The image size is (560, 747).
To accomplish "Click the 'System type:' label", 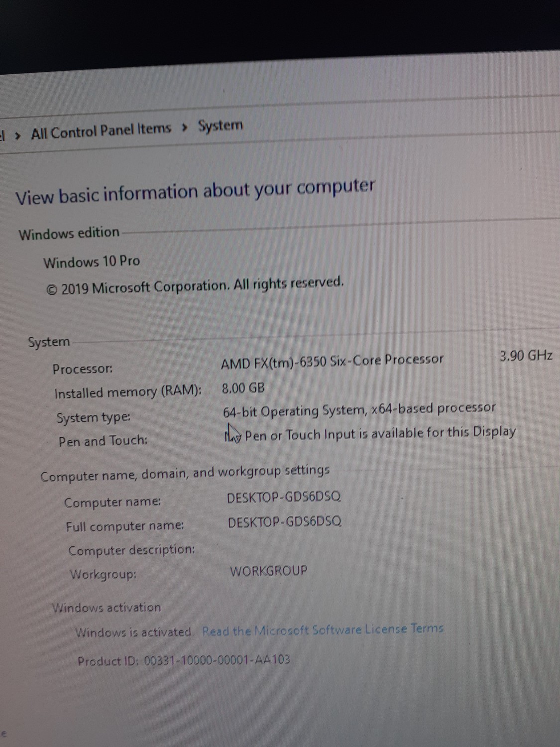I will [94, 417].
